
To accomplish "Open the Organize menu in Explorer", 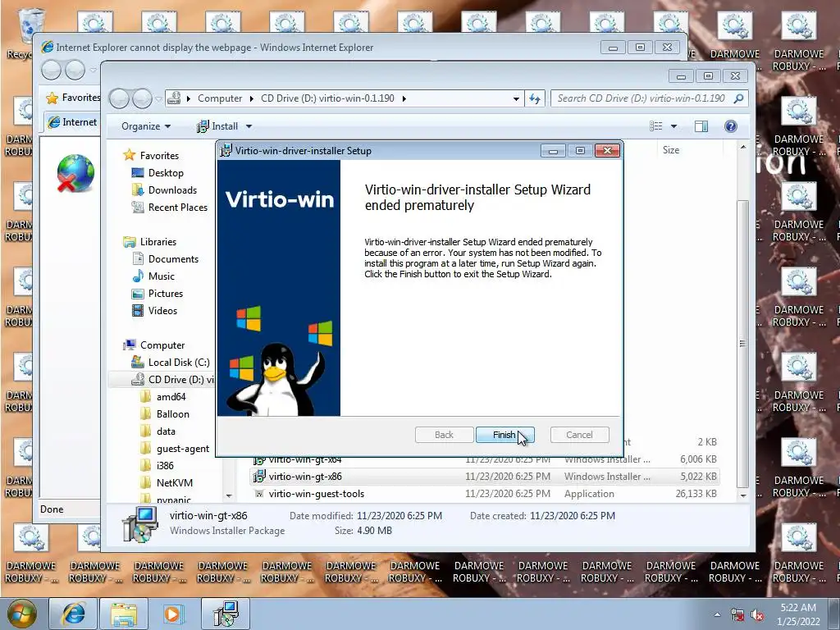I will (146, 126).
